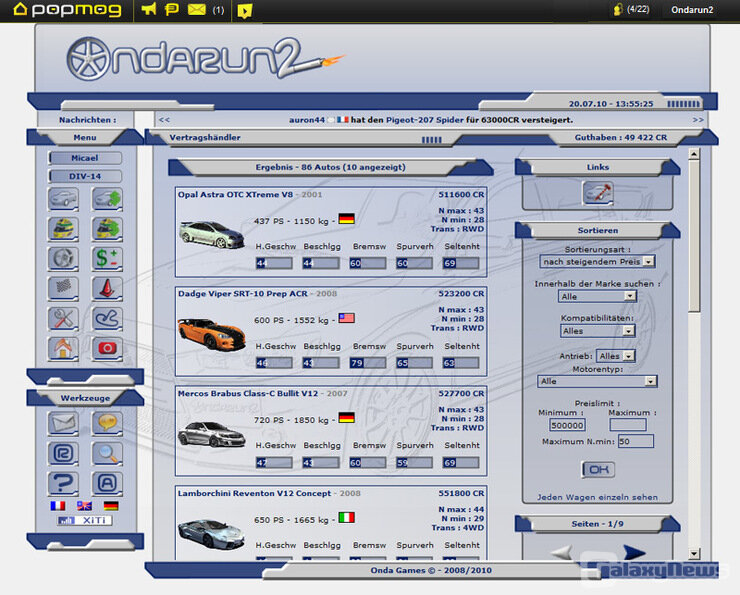This screenshot has width=740, height=595.
Task: Click the Preislimit Maximum field
Action: click(x=628, y=425)
